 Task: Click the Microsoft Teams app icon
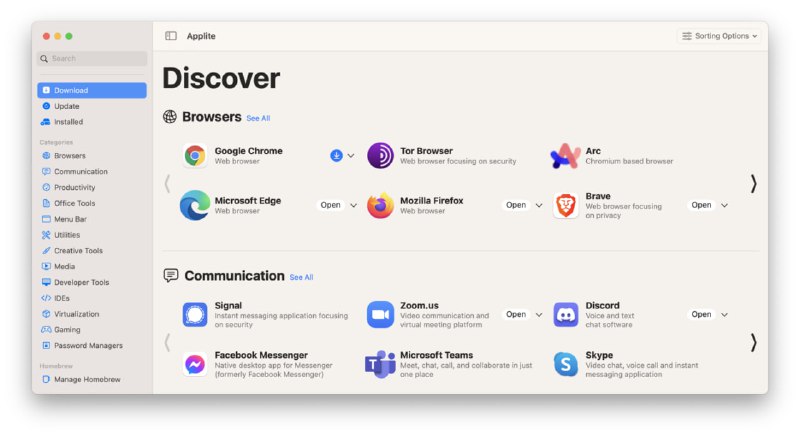pos(380,364)
